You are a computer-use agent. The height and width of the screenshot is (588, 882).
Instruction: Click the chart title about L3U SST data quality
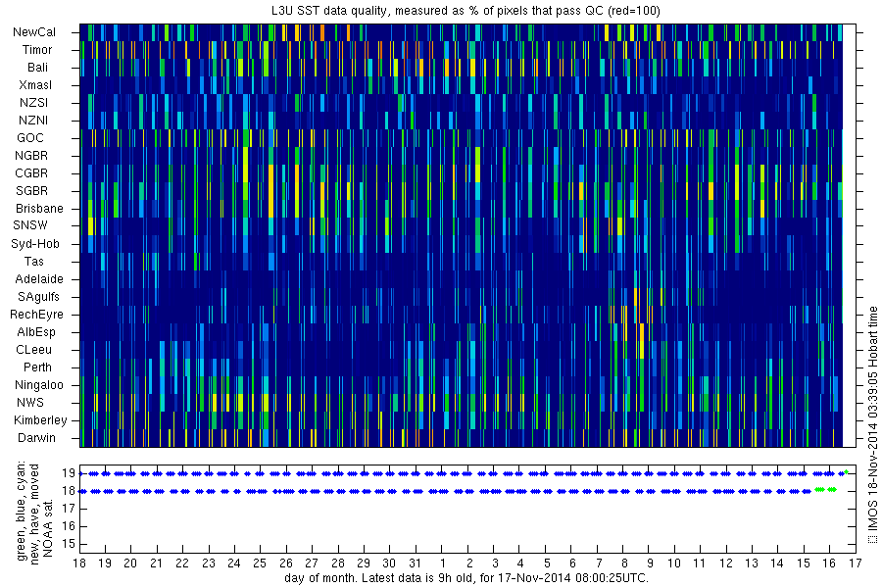(466, 11)
